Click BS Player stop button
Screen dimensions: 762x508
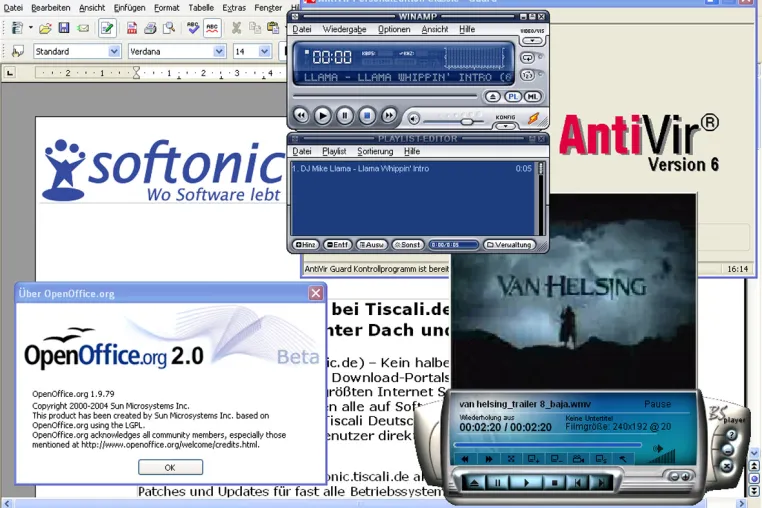tap(554, 483)
